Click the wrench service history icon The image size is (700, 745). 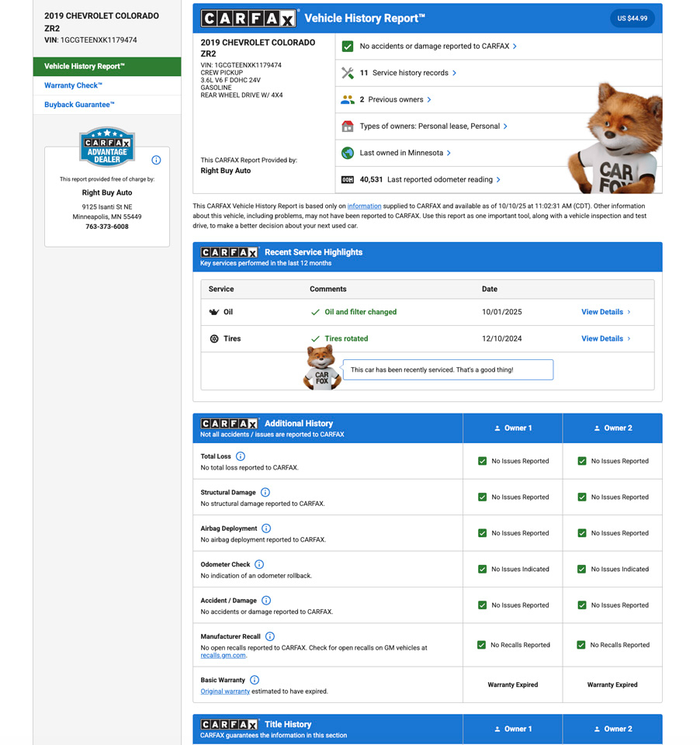[x=348, y=73]
